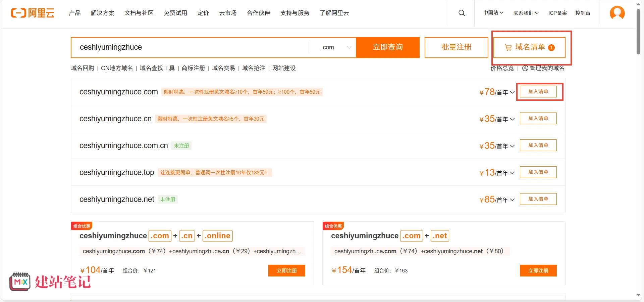The height and width of the screenshot is (302, 644).
Task: Open the 价格总览 link
Action: (502, 68)
